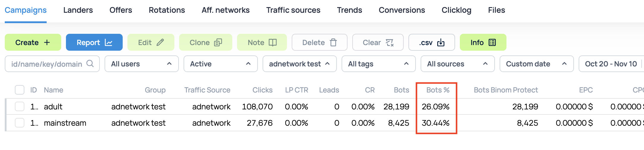Expand the All sources filter
This screenshot has height=150, width=644.
(457, 64)
